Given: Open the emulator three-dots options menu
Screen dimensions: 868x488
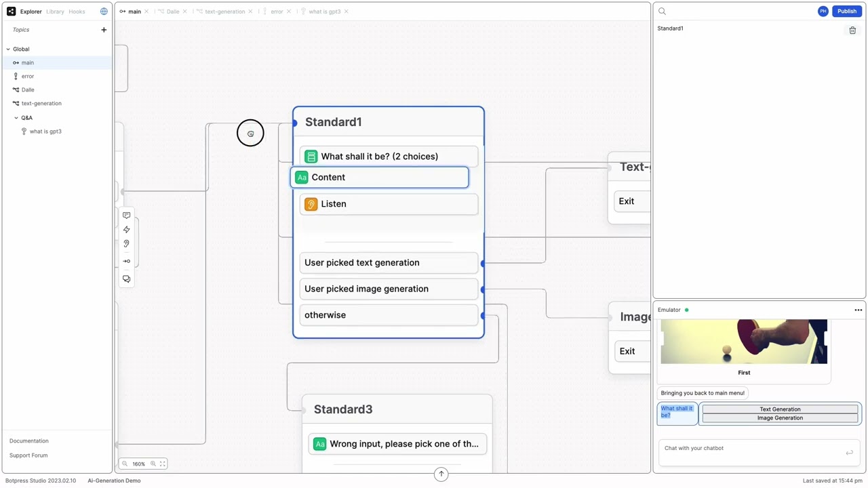Looking at the screenshot, I should pyautogui.click(x=858, y=310).
